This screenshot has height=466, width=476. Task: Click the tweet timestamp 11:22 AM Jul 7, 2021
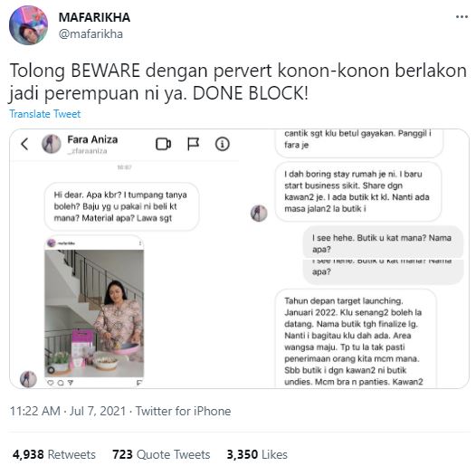(x=68, y=411)
